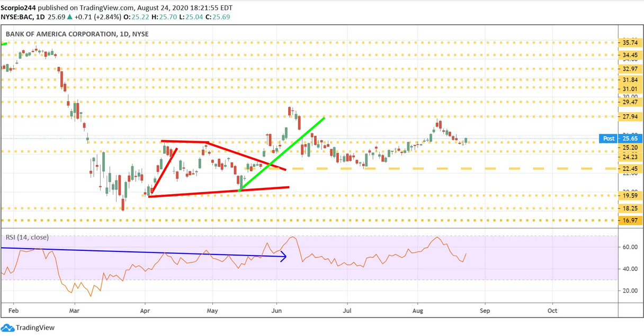Click the 24.23 price level label

tap(630, 157)
